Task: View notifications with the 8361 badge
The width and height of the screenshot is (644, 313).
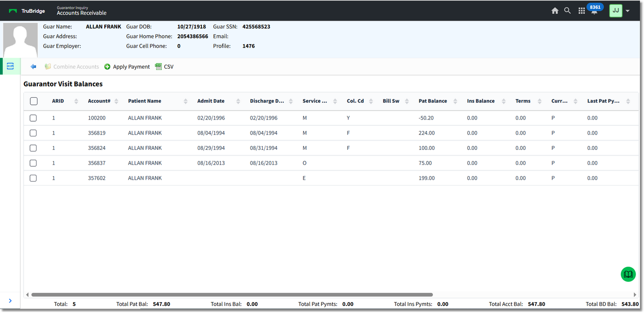Action: pos(595,9)
